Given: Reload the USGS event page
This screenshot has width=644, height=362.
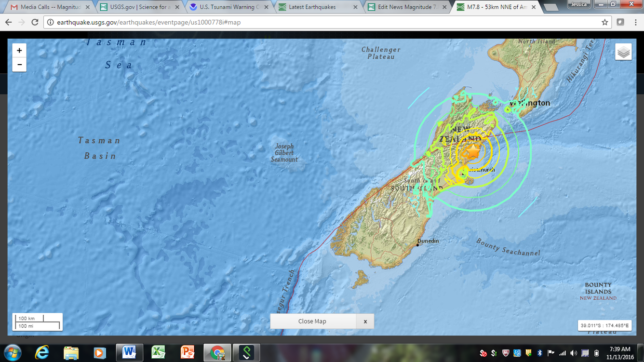Looking at the screenshot, I should coord(35,22).
